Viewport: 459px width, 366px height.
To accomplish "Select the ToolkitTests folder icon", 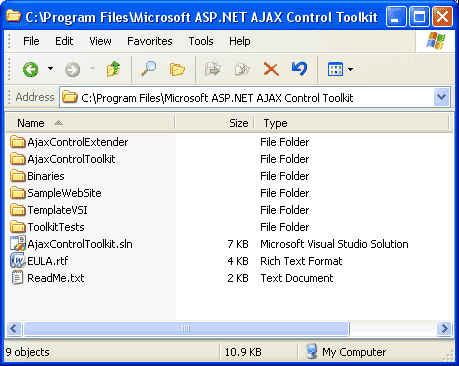I will point(18,227).
